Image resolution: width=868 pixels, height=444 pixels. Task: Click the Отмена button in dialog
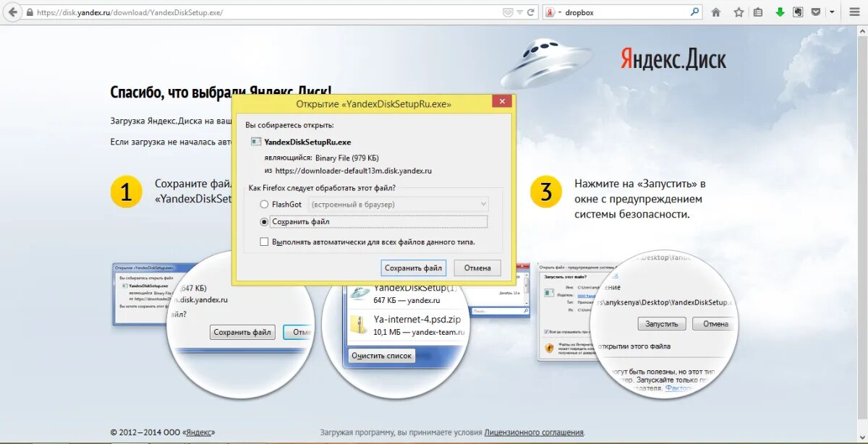coord(477,268)
